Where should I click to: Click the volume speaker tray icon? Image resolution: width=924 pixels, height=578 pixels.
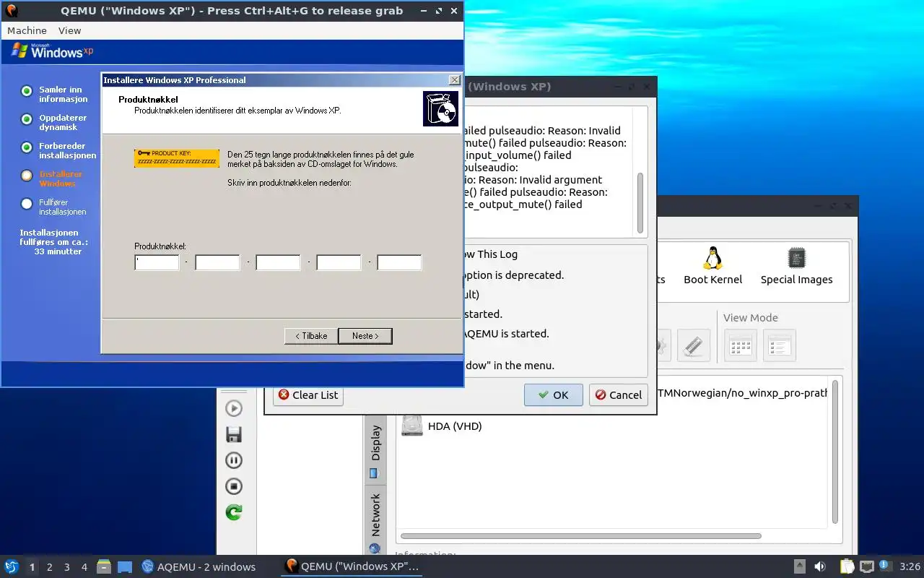point(821,566)
